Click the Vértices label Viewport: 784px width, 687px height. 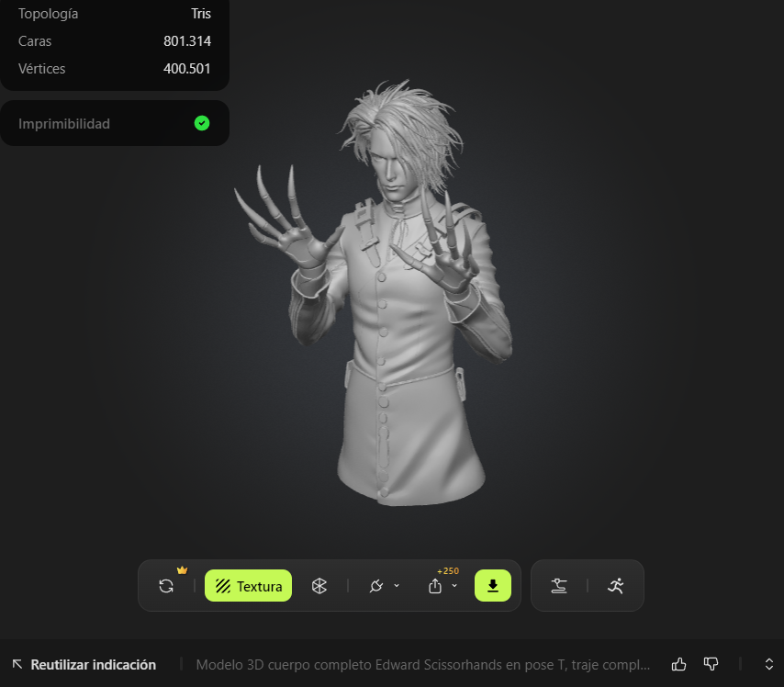pos(41,69)
